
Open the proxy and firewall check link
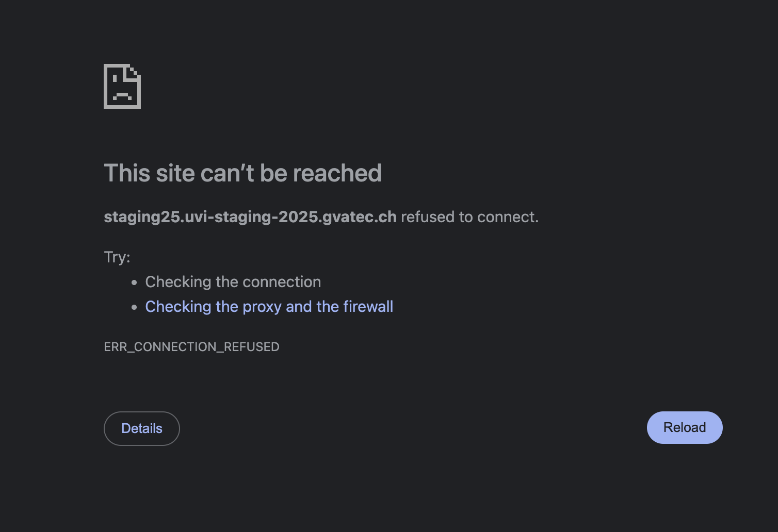point(269,307)
